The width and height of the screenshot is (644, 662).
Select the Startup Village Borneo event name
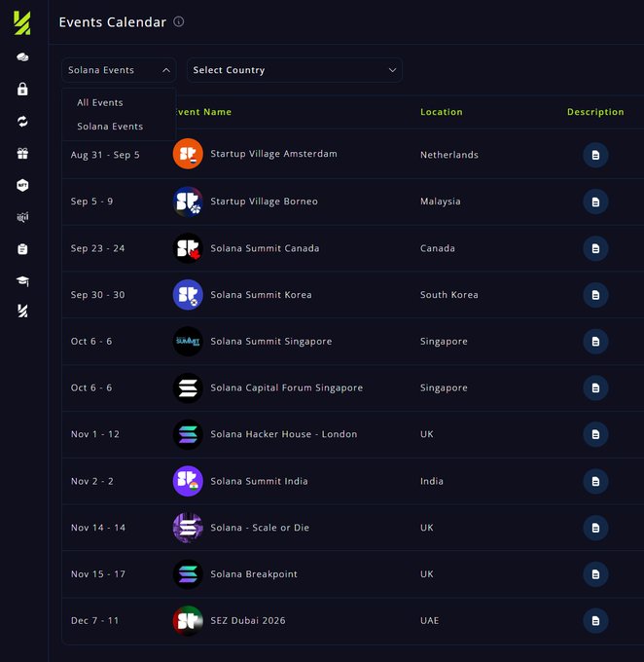click(x=265, y=202)
